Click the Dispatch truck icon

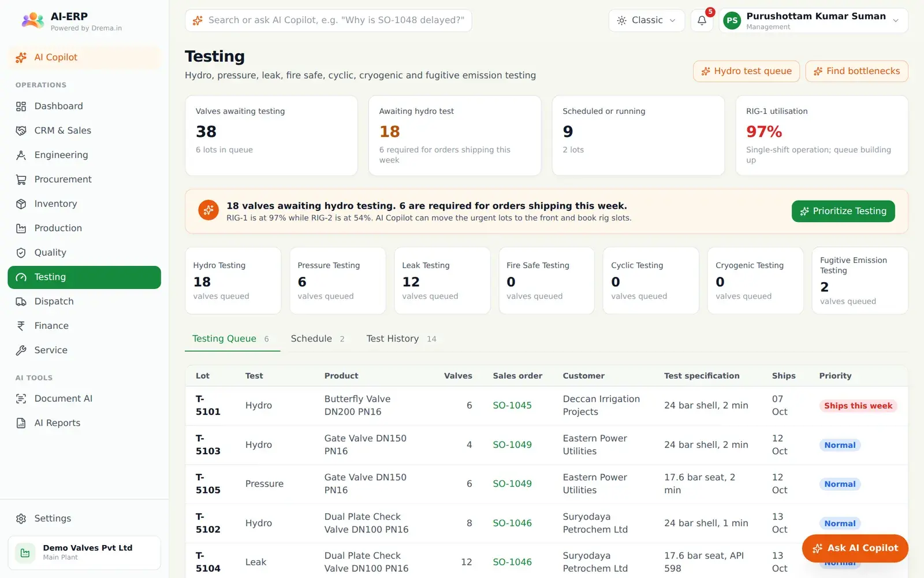pos(21,301)
